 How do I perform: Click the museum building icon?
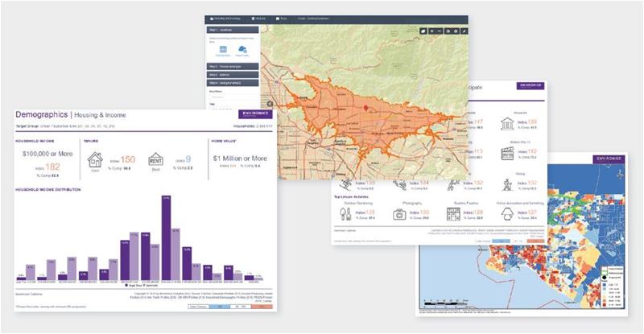pos(509,123)
